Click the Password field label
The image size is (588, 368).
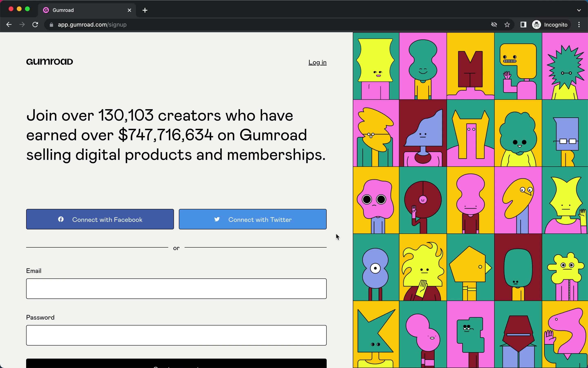coord(40,317)
